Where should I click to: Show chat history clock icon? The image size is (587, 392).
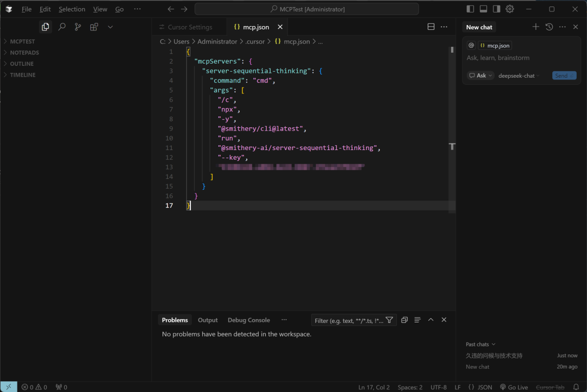coord(549,27)
